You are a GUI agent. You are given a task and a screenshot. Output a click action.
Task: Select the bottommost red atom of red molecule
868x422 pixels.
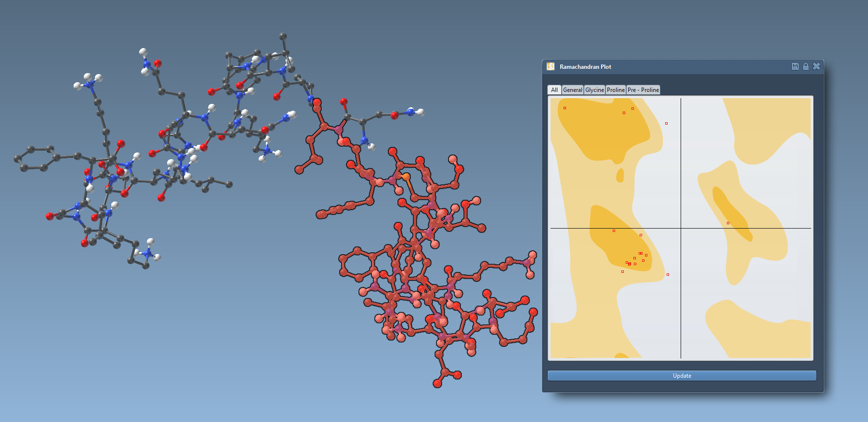437,384
